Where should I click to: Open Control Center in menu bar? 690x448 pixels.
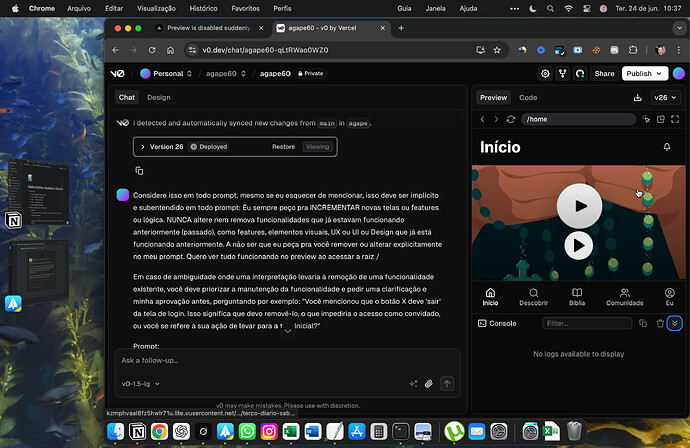(x=587, y=8)
